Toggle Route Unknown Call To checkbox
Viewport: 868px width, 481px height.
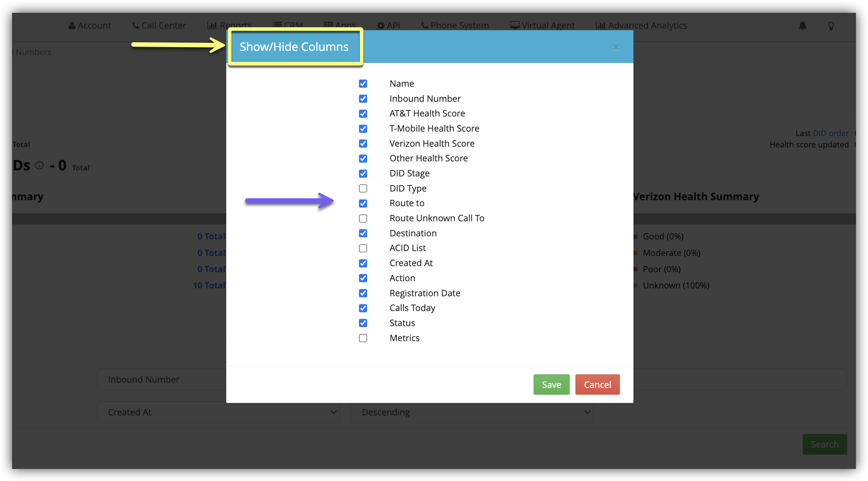click(363, 219)
